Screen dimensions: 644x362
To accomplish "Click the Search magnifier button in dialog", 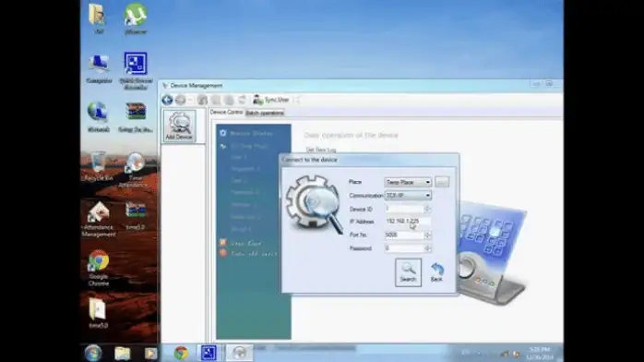I will [408, 272].
